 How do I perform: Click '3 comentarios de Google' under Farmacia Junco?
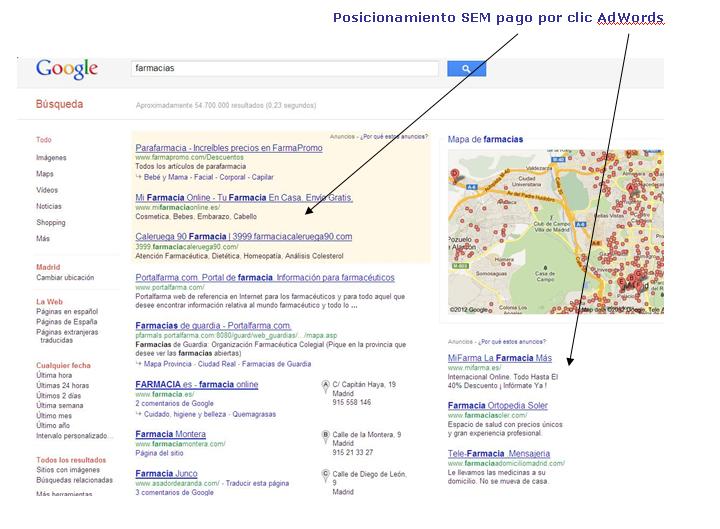coord(174,492)
